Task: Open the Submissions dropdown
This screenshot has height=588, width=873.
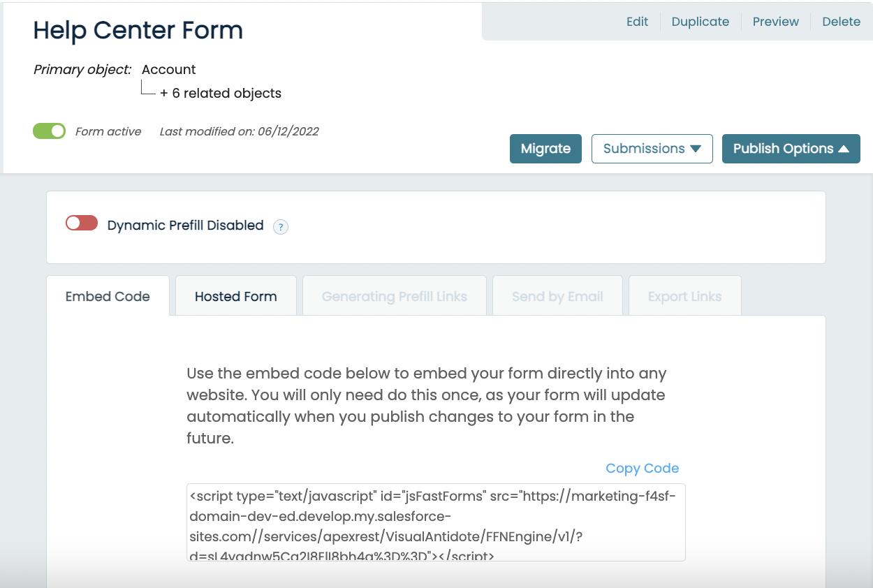Action: pyautogui.click(x=652, y=148)
